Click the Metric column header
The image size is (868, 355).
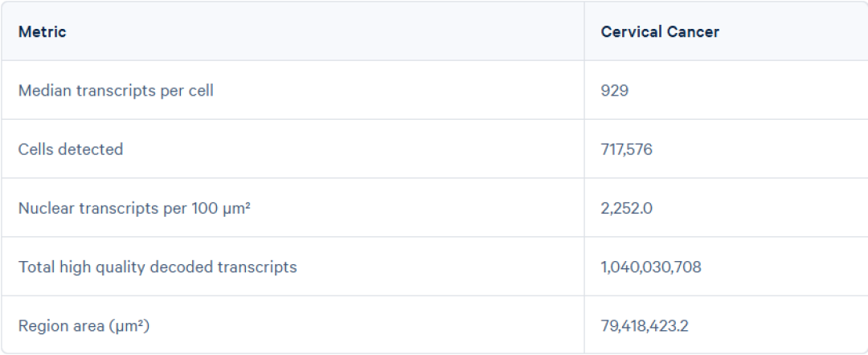click(42, 31)
